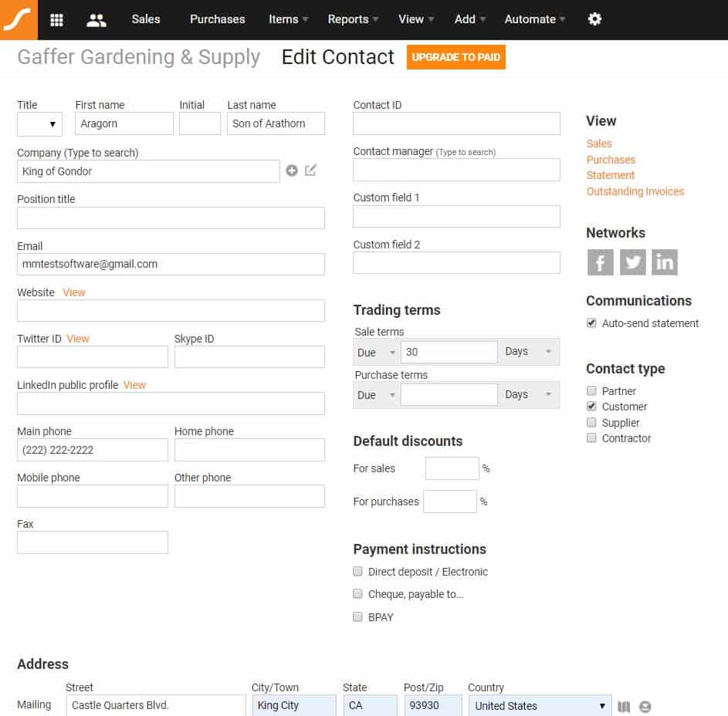
Task: Open the contacts people icon
Action: point(96,19)
